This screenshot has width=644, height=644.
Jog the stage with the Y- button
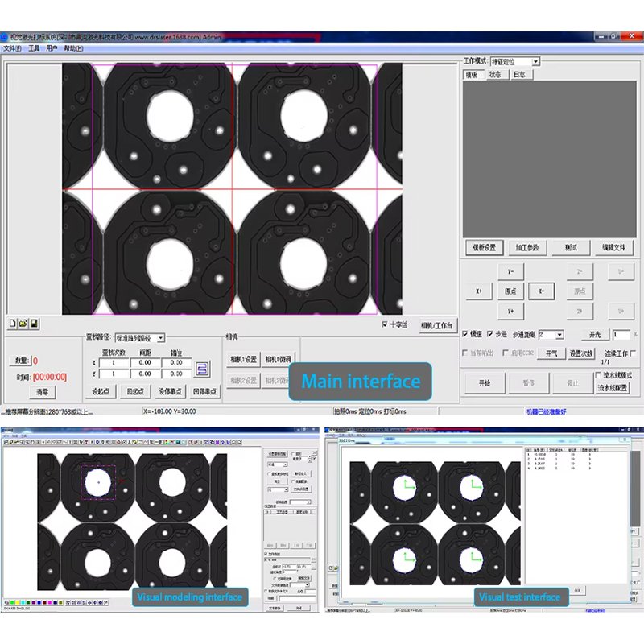tap(511, 271)
